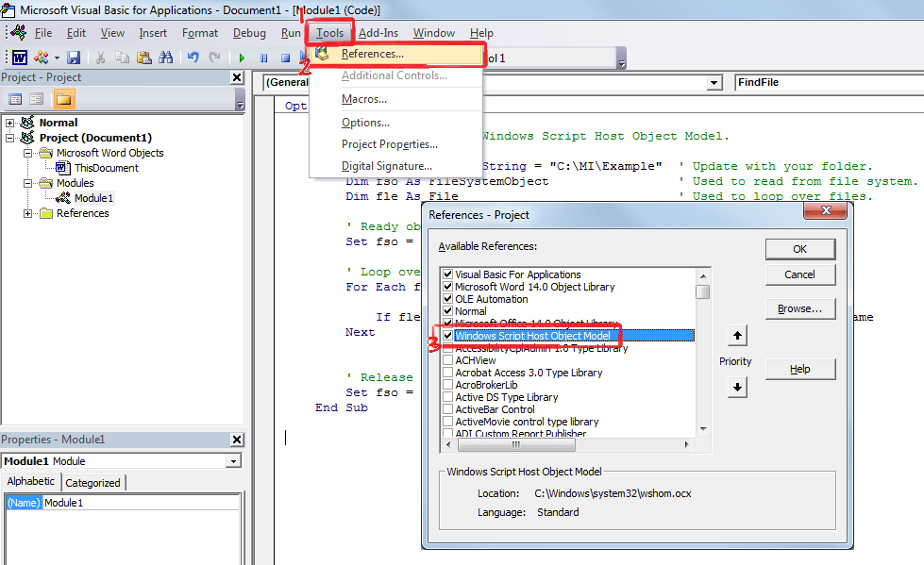Click Help button in References dialog
The height and width of the screenshot is (565, 924).
click(x=800, y=370)
